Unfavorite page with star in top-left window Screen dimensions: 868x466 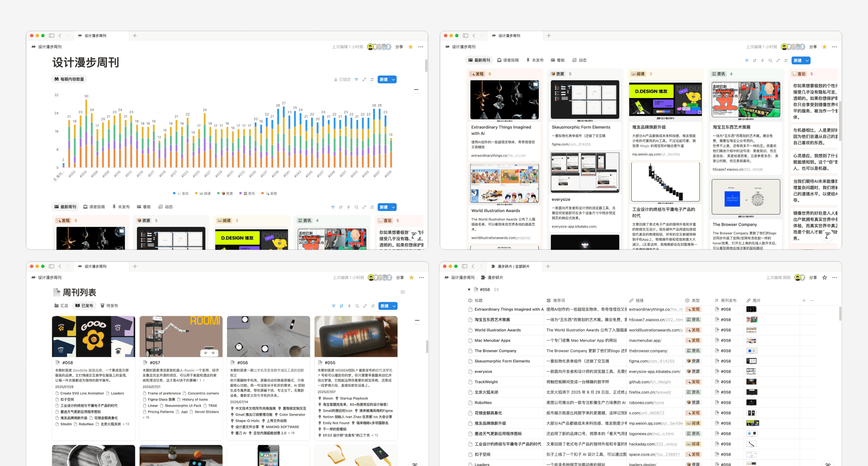(x=410, y=47)
